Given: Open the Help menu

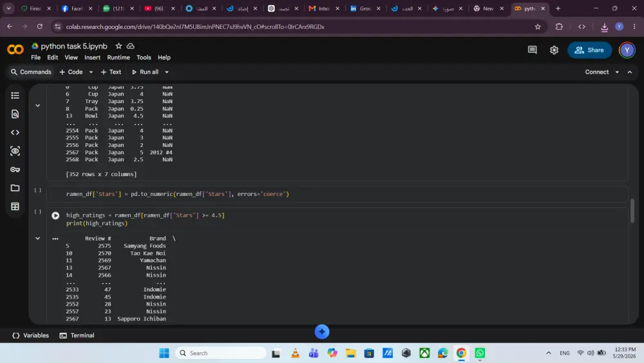Looking at the screenshot, I should 164,57.
